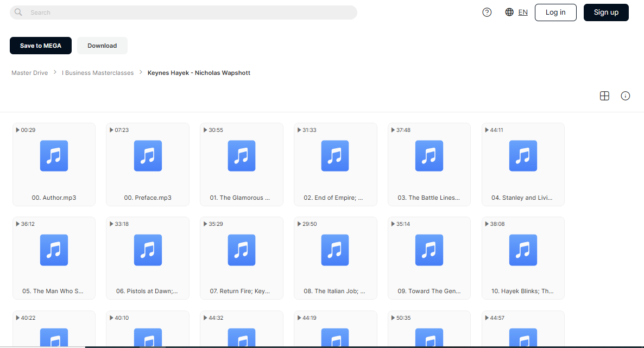Click music icon of 07. Return Fire

(242, 250)
